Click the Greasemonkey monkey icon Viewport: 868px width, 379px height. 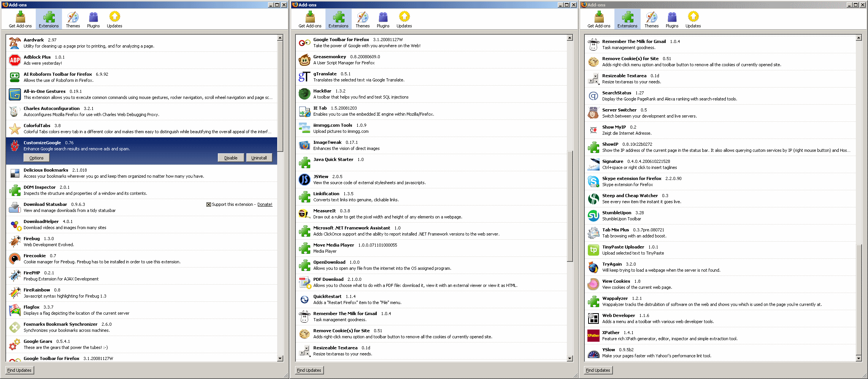(304, 59)
